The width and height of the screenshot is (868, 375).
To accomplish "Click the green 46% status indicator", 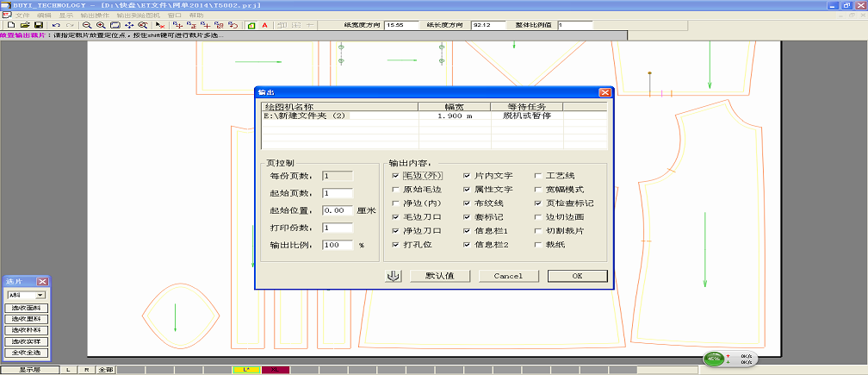I will click(x=714, y=359).
